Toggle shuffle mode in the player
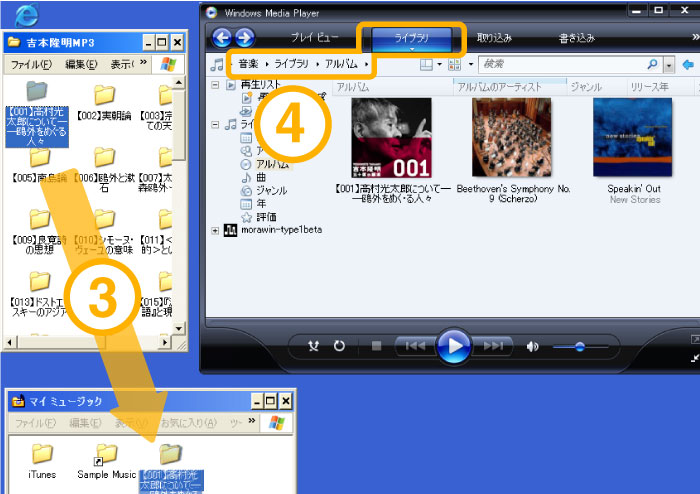This screenshot has height=494, width=700. 314,346
